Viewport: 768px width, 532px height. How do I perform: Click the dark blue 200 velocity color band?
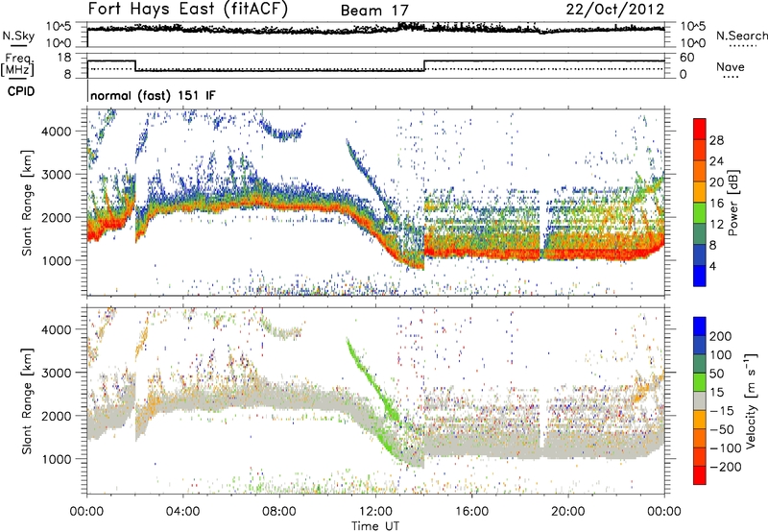pyautogui.click(x=700, y=326)
